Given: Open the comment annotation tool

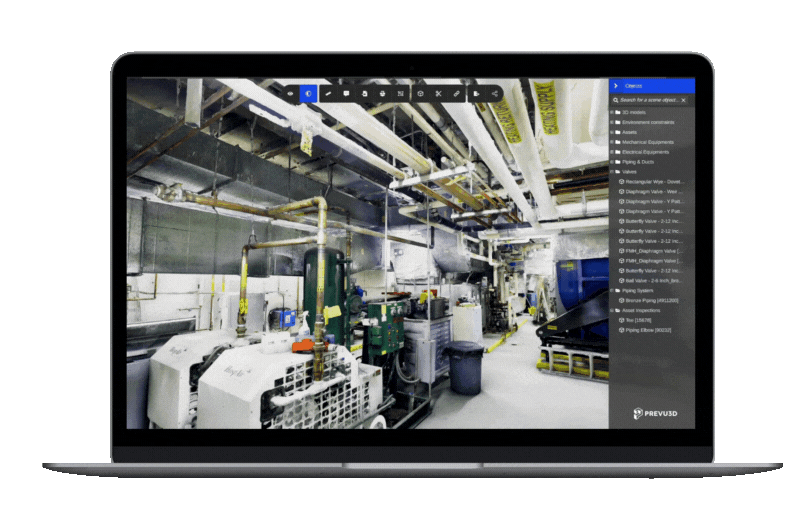Looking at the screenshot, I should click(346, 93).
